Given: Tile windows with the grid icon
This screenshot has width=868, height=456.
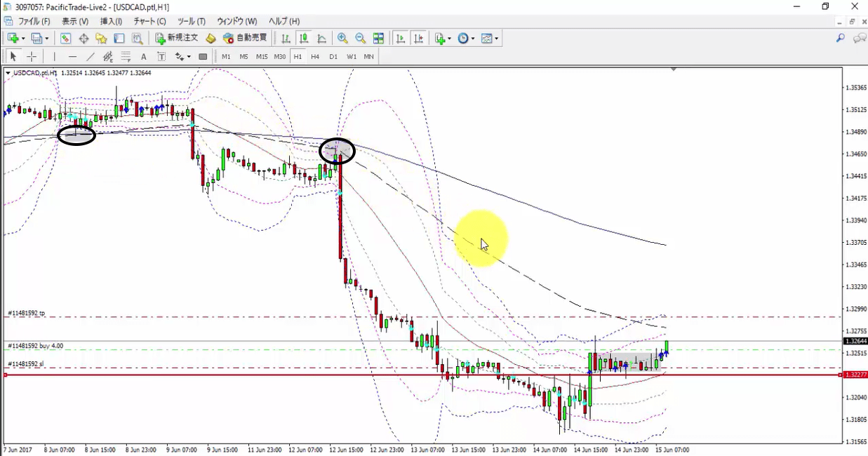Looking at the screenshot, I should point(378,39).
